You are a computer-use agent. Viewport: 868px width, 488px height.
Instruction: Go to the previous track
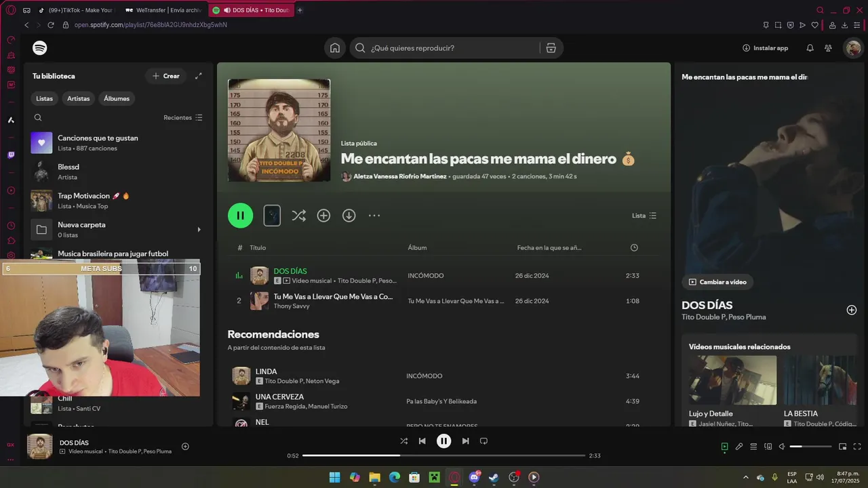pos(422,441)
